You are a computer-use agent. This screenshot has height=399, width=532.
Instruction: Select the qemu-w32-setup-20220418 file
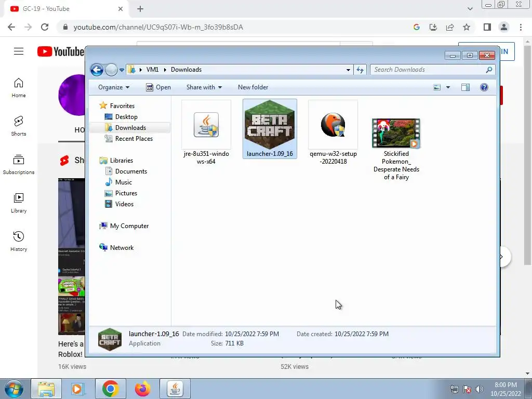pos(333,132)
